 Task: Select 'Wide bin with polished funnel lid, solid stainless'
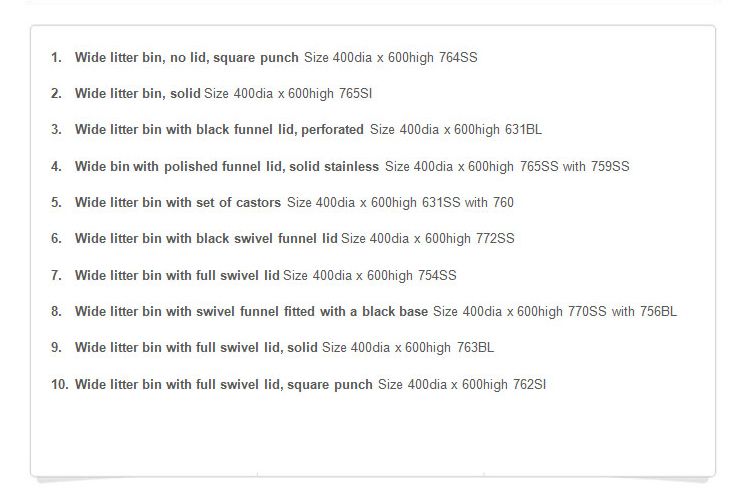click(227, 167)
